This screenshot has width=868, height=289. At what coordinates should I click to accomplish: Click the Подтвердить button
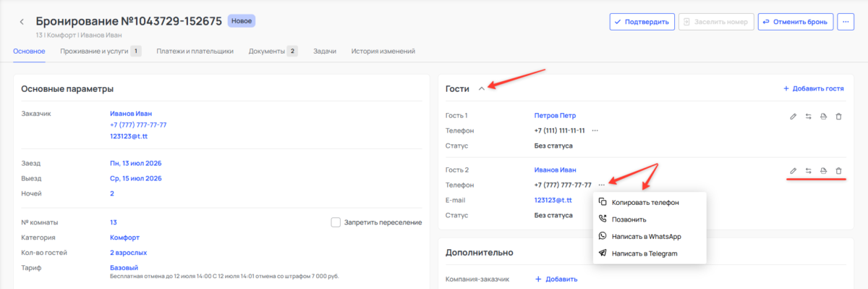click(x=642, y=22)
